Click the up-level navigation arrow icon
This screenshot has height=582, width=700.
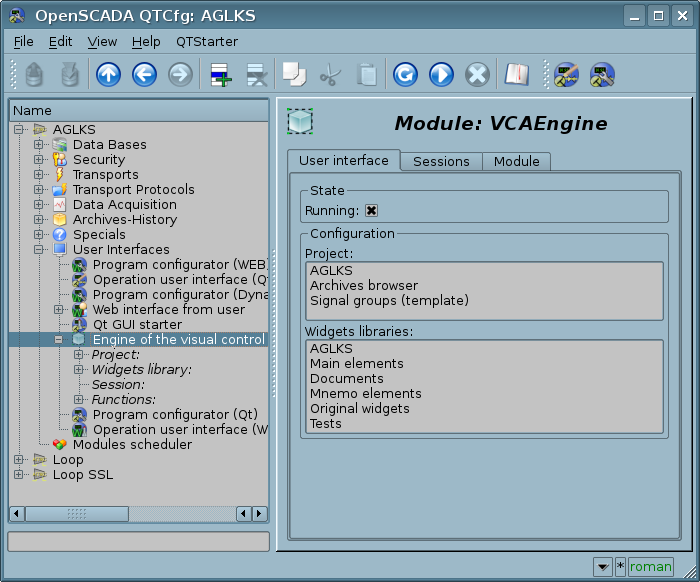pos(108,74)
